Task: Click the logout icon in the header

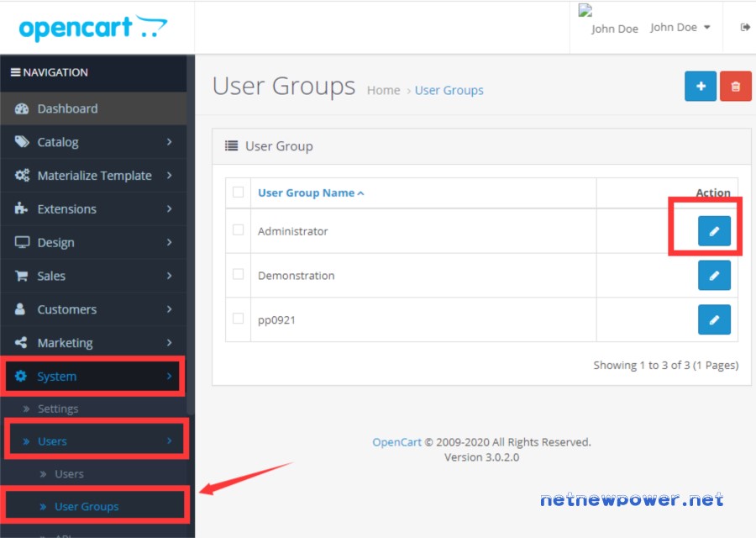Action: tap(744, 28)
